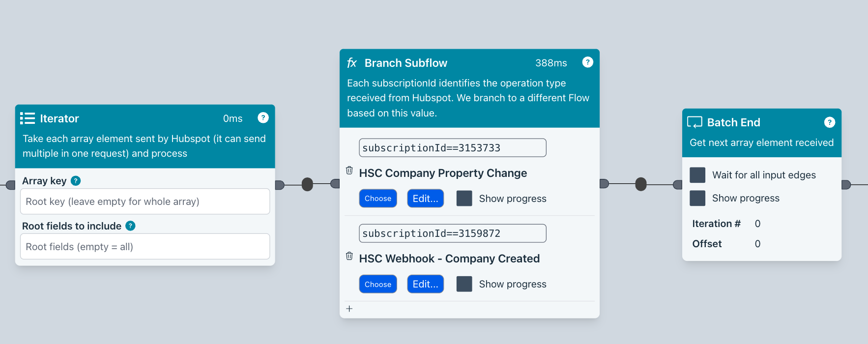Enable Wait for all input edges
This screenshot has width=868, height=344.
(697, 175)
